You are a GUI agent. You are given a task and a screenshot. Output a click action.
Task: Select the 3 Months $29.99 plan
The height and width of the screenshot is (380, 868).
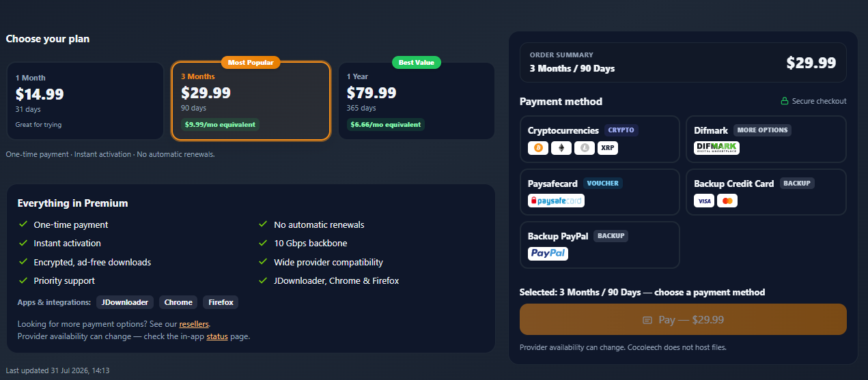coord(251,101)
